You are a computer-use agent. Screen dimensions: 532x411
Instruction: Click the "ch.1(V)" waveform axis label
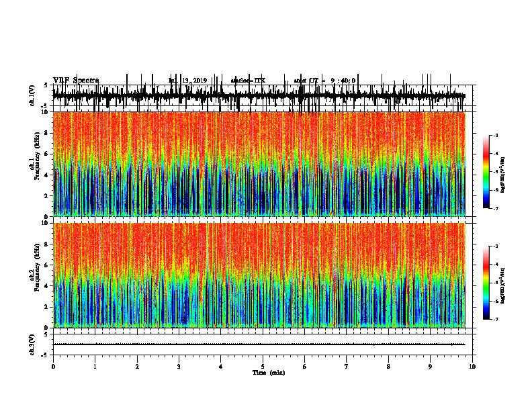coord(32,95)
